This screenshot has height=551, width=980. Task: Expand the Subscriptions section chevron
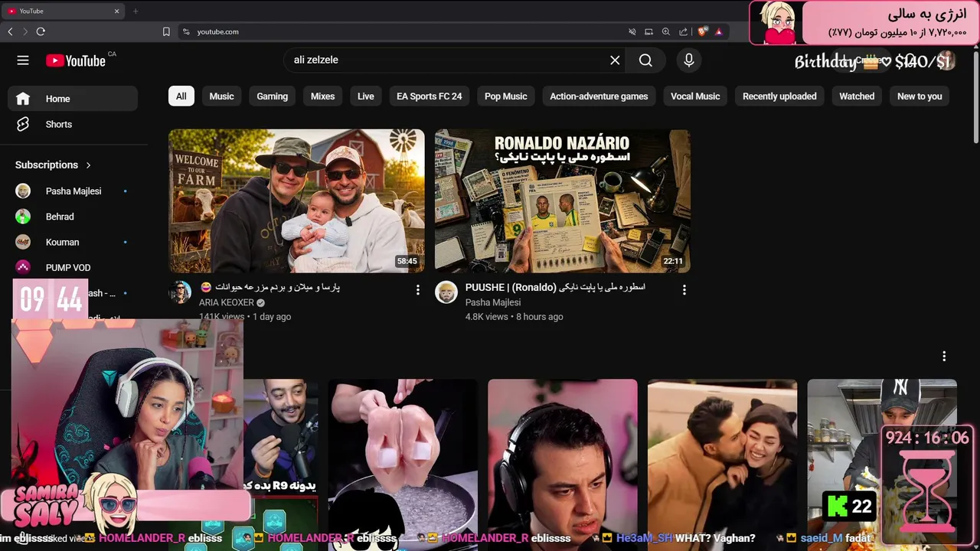(x=89, y=165)
